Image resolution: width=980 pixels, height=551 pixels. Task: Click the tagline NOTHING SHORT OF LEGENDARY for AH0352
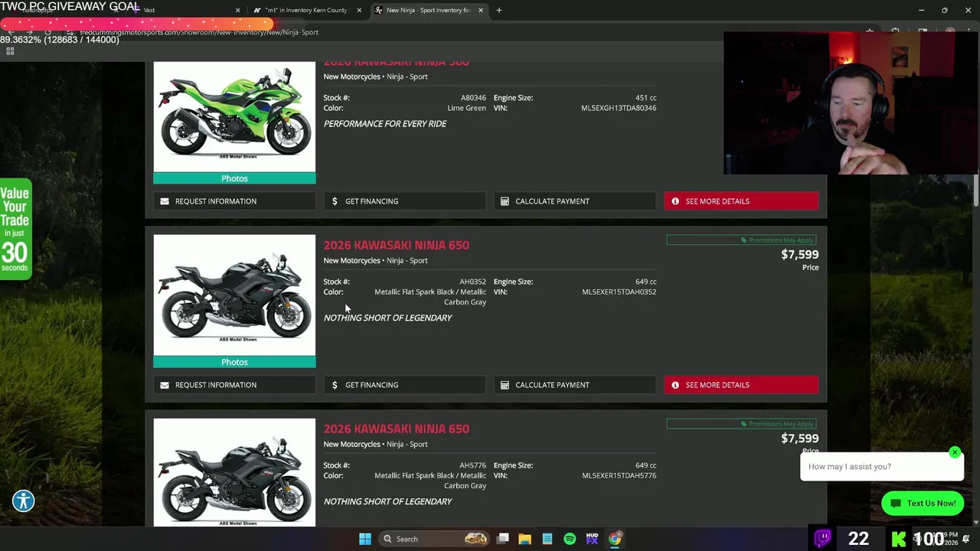387,318
